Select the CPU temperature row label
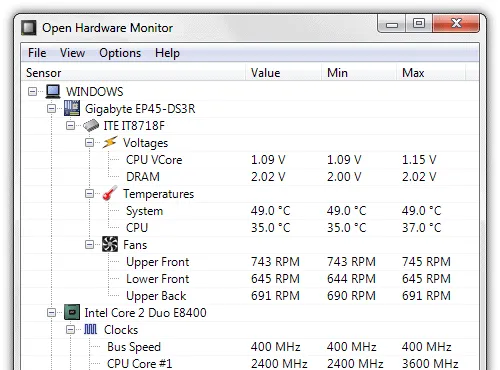The height and width of the screenshot is (370, 500). (137, 228)
